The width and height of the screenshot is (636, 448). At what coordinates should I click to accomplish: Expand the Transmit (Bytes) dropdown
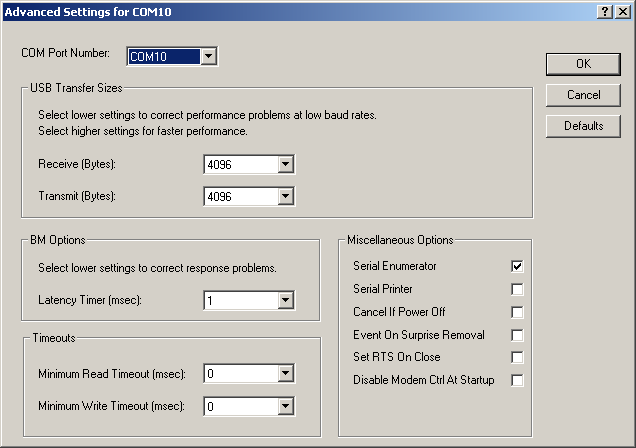click(x=286, y=197)
